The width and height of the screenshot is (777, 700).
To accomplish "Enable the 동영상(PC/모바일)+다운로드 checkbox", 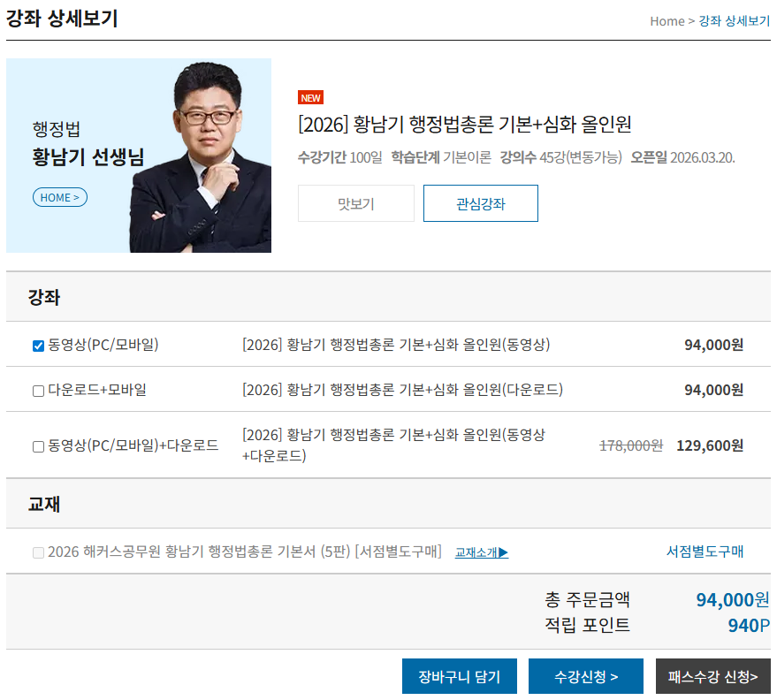I will [x=38, y=446].
